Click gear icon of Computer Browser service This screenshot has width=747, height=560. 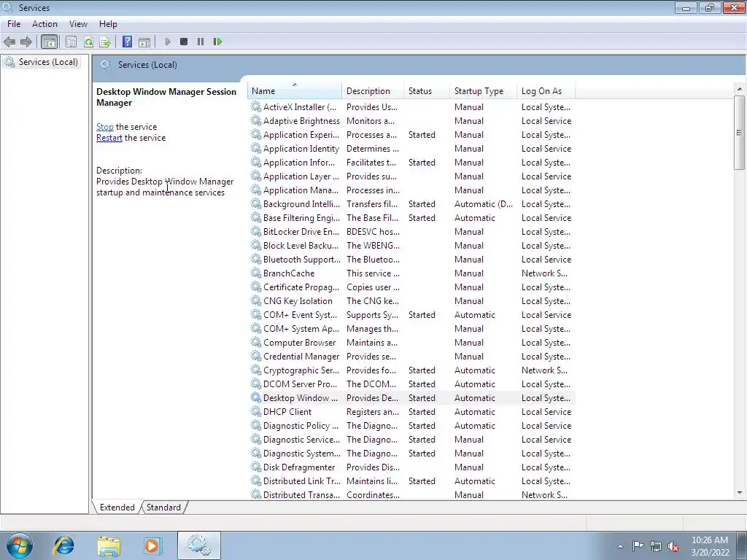[x=256, y=343]
